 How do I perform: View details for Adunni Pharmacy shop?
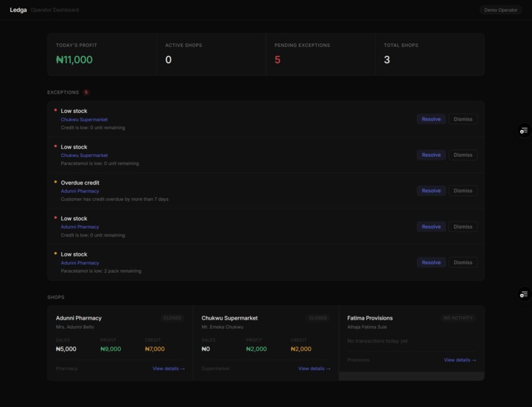tap(168, 369)
